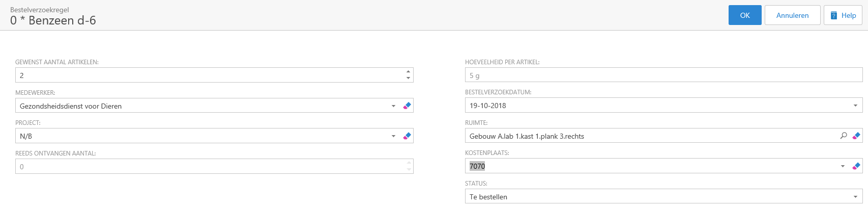Expand the Kostenplaats dropdown arrow
Viewport: 868px width, 207px height.
click(843, 166)
